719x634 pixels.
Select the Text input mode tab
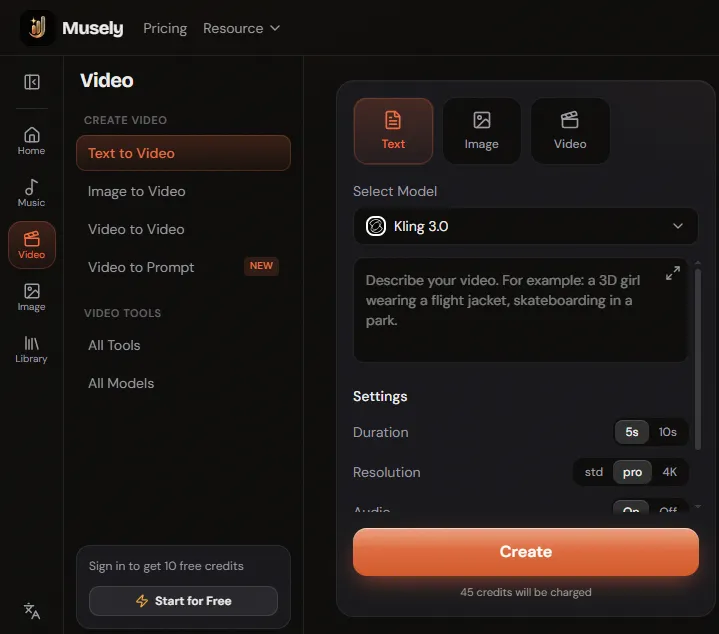coord(393,131)
